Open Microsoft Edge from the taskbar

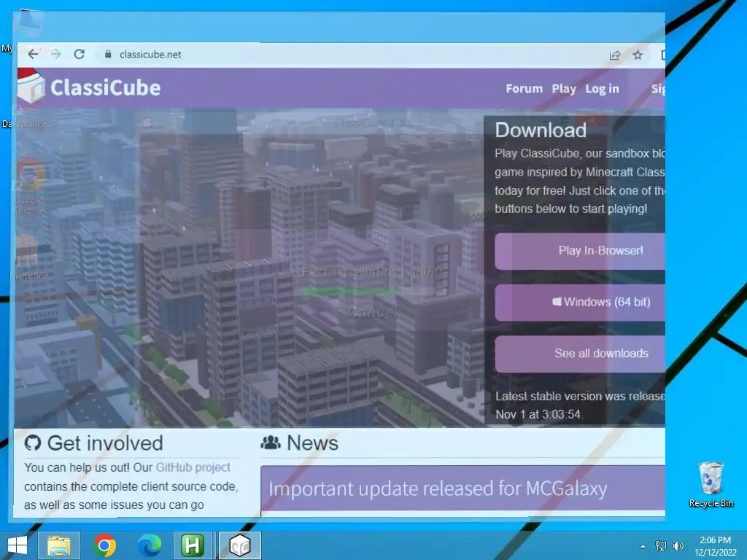click(149, 545)
